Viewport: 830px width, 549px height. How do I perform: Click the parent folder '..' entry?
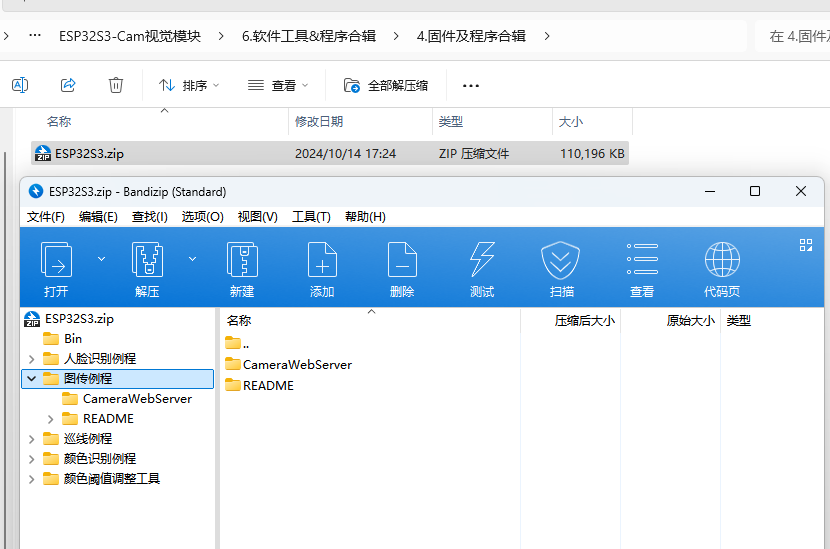pyautogui.click(x=237, y=344)
